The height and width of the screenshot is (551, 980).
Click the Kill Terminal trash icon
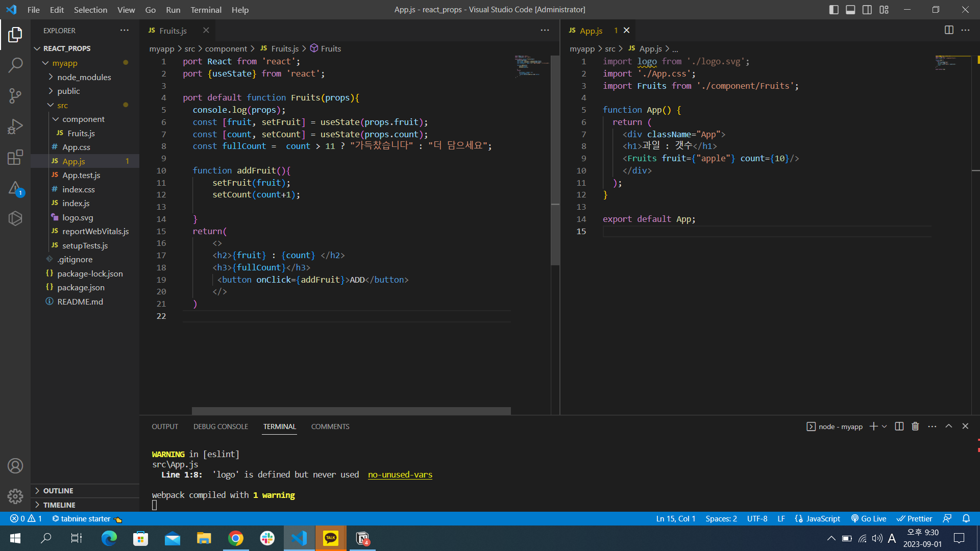[x=915, y=427]
